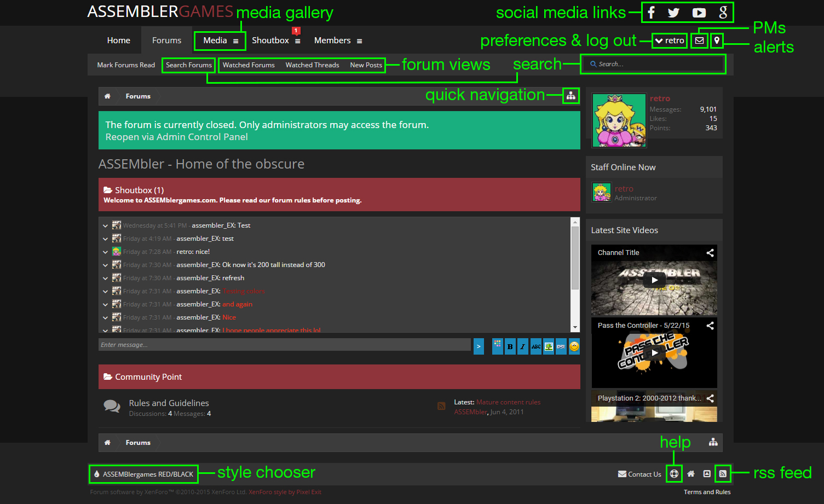
Task: Open retro in Staff Online Now
Action: point(624,189)
